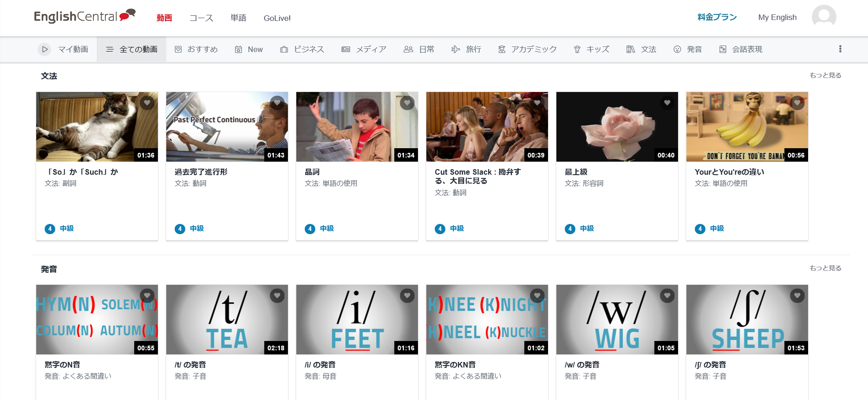Expand 文法 section with もっと見る

point(825,75)
